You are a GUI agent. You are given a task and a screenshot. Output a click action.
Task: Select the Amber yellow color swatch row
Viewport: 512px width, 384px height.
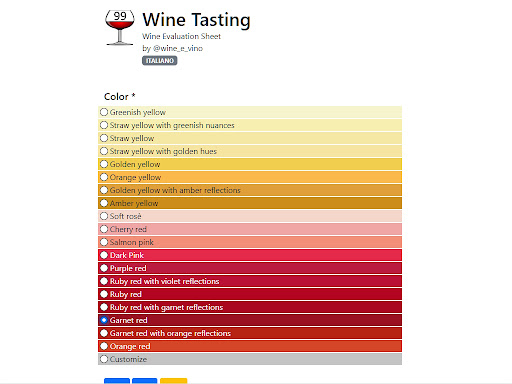(250, 203)
